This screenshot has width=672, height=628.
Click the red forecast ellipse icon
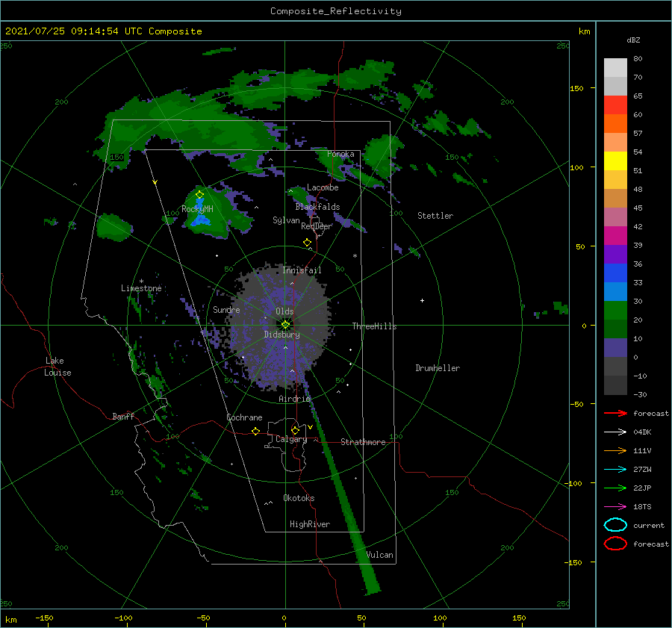tap(615, 544)
